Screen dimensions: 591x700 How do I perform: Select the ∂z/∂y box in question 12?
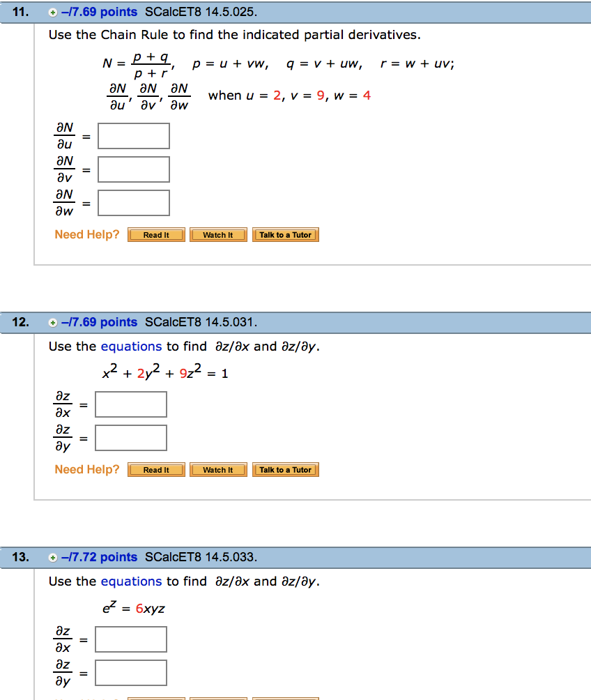coord(130,437)
